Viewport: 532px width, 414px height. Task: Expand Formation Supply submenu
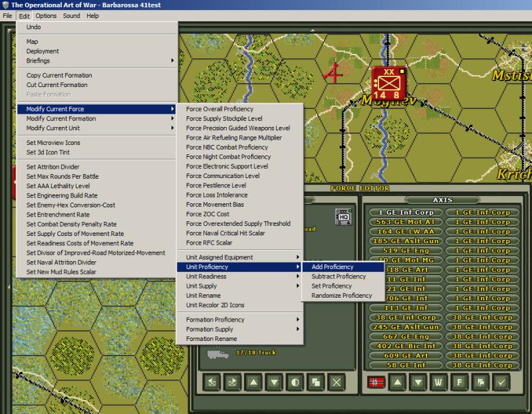(239, 329)
